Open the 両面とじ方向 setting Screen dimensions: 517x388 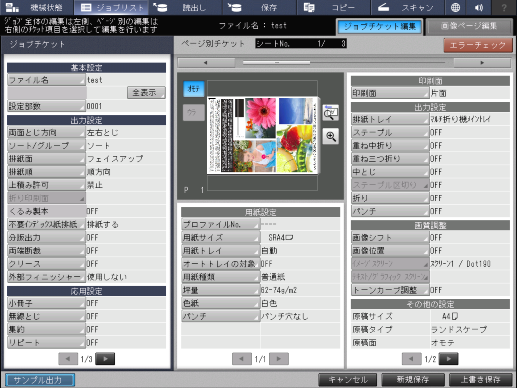pos(46,133)
